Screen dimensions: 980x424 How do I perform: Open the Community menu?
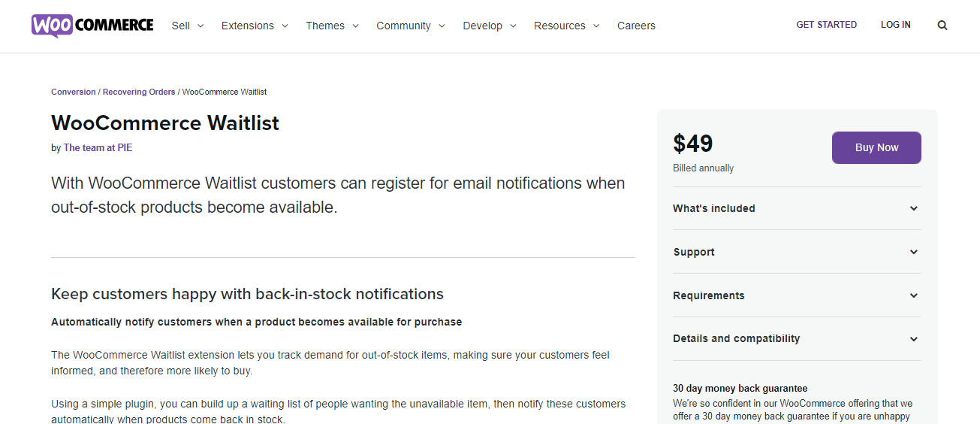(411, 26)
